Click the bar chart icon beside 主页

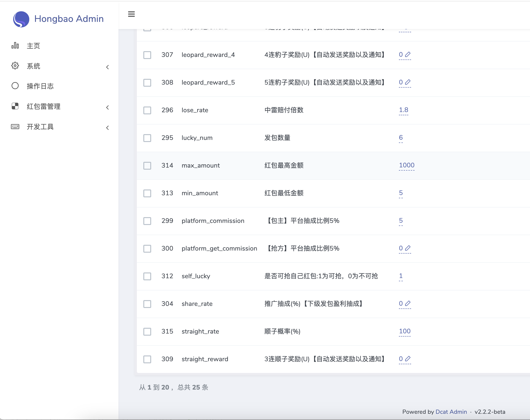pos(15,45)
